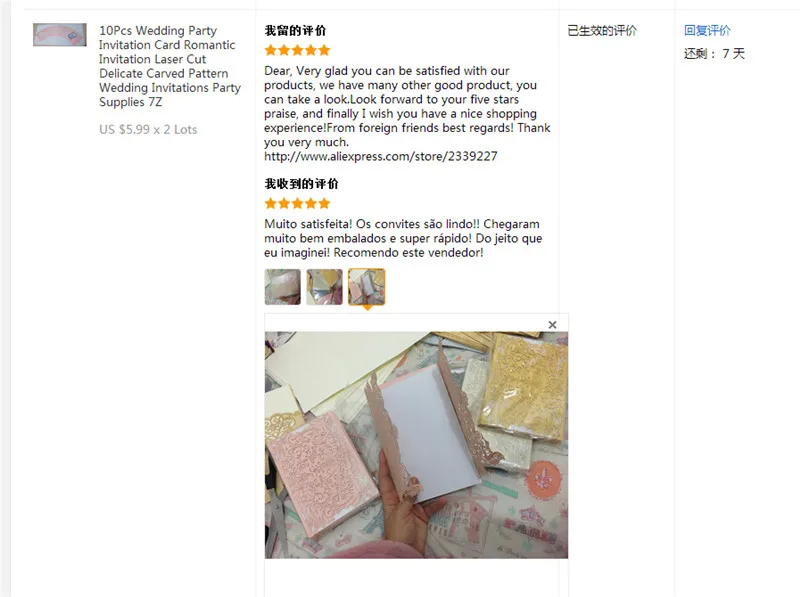The height and width of the screenshot is (597, 800).
Task: Close the enlarged review photo
Action: 552,325
